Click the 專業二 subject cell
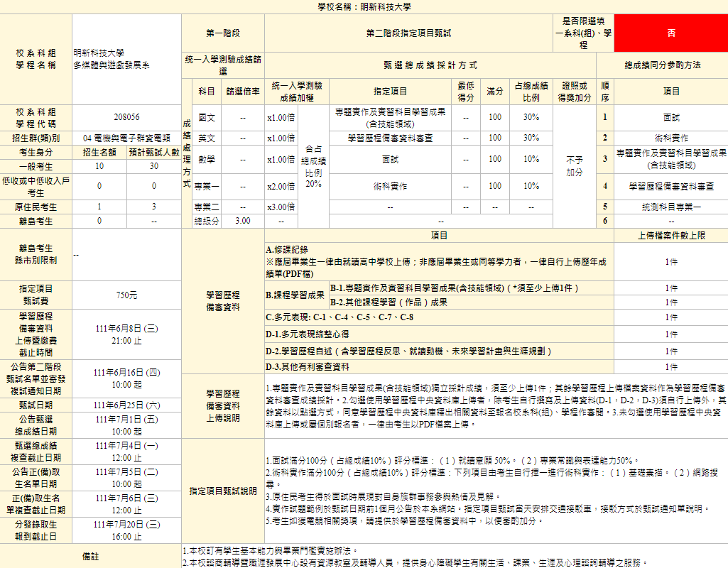728x568 pixels. (207, 207)
